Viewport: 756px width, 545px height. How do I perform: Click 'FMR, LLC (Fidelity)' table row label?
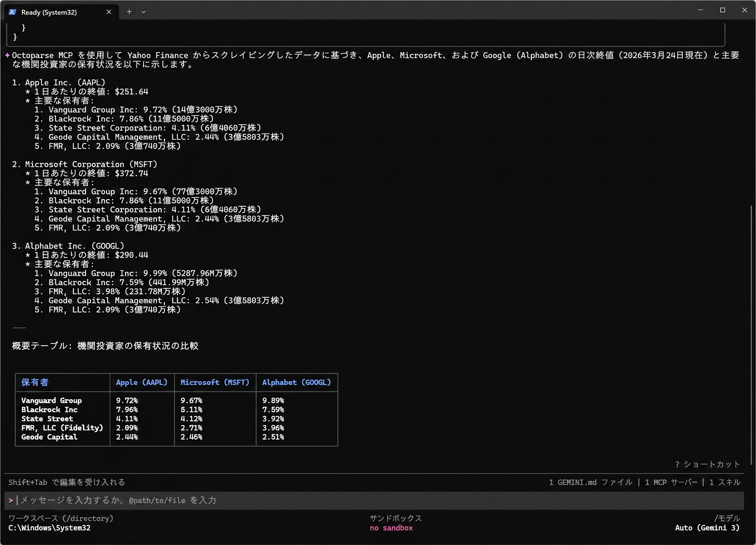click(x=62, y=428)
